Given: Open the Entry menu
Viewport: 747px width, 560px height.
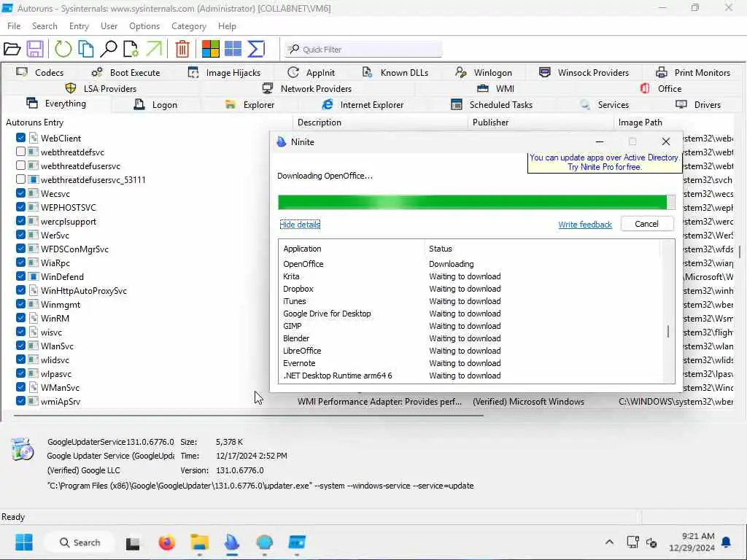Looking at the screenshot, I should (79, 26).
